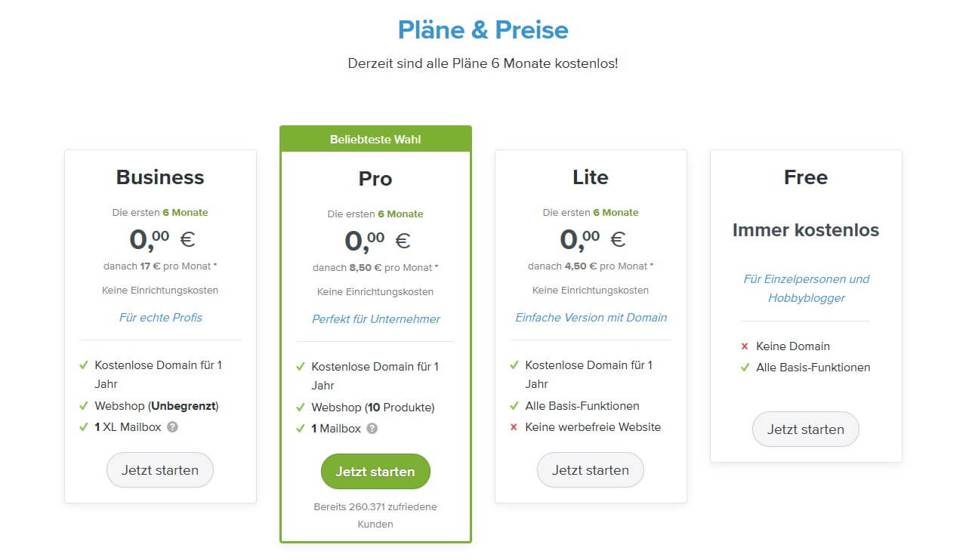Follow 'Perfekt für Unternehmer' link

tap(375, 319)
